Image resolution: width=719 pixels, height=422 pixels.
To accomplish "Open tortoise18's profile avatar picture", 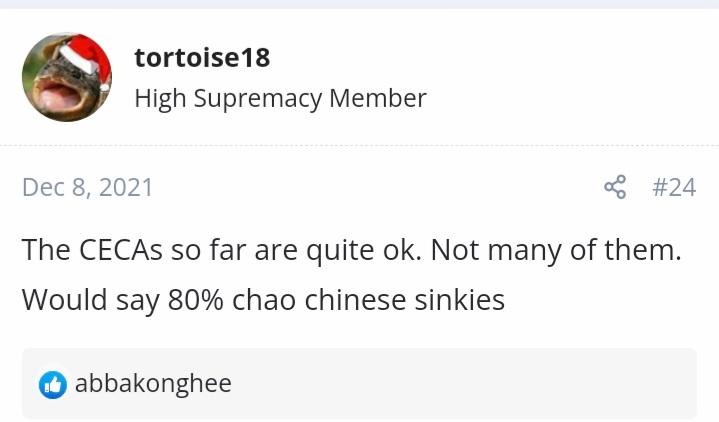I will 67,77.
